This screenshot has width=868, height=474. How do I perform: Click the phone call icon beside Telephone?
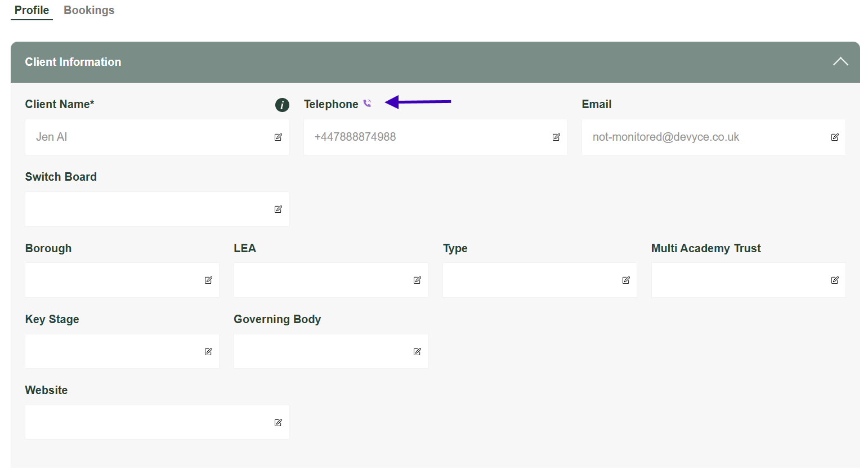[367, 103]
